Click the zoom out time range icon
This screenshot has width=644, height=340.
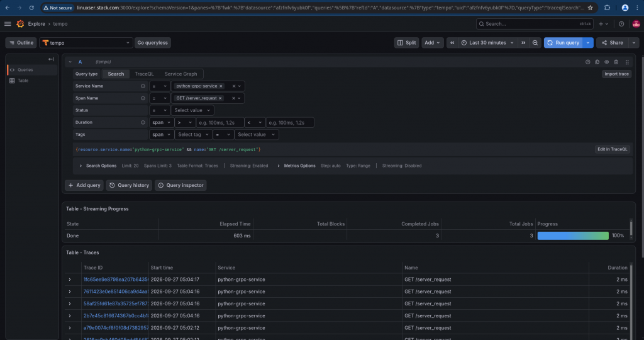pyautogui.click(x=535, y=43)
